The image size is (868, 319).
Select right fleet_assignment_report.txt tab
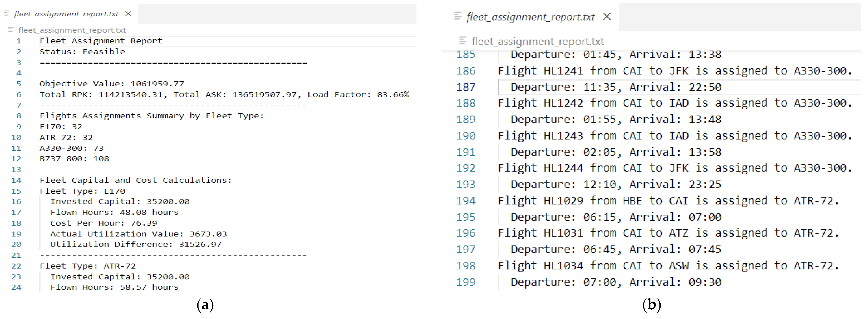pos(530,17)
